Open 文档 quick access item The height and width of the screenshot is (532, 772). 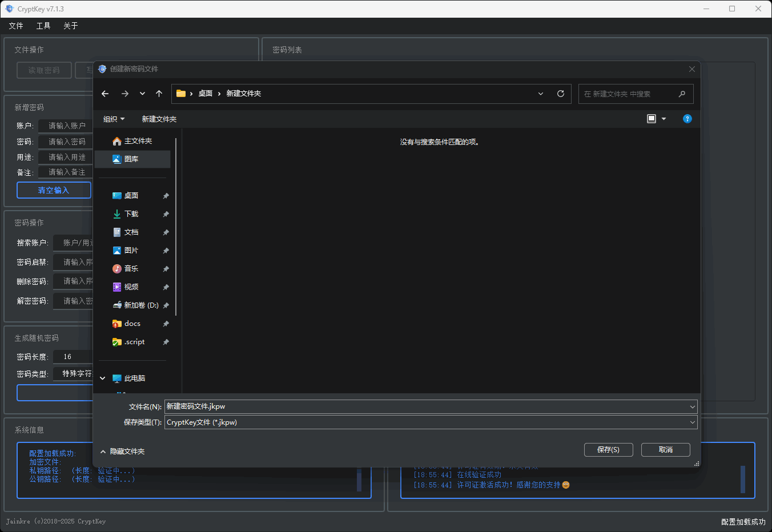pyautogui.click(x=132, y=232)
